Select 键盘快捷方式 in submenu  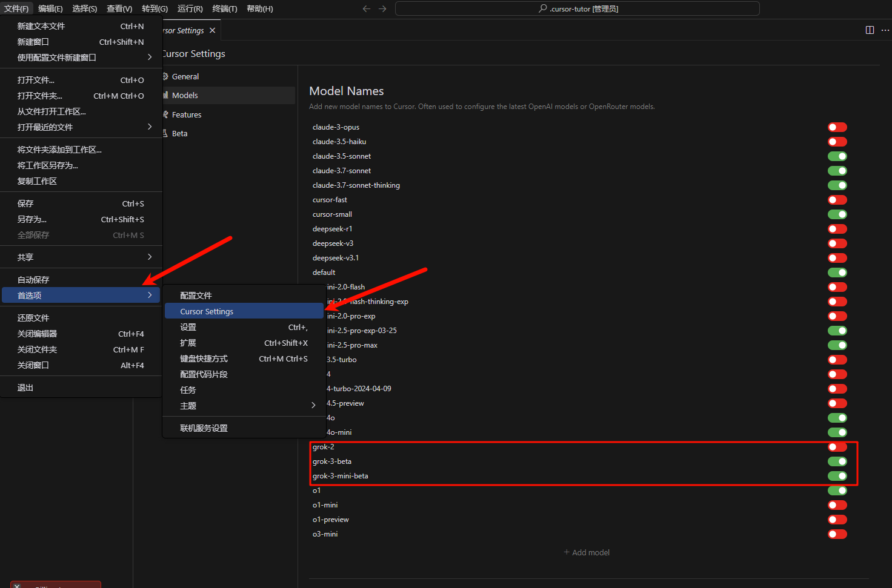pyautogui.click(x=244, y=358)
